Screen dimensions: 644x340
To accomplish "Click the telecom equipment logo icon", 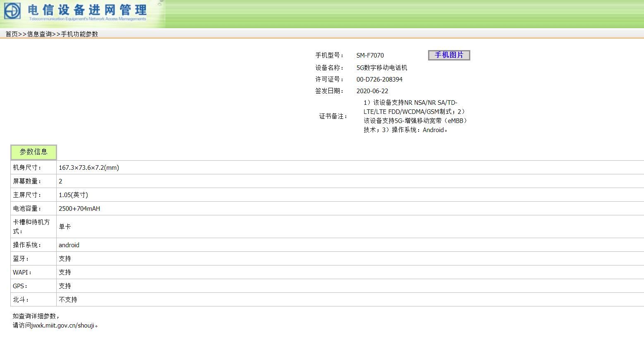I will (12, 11).
